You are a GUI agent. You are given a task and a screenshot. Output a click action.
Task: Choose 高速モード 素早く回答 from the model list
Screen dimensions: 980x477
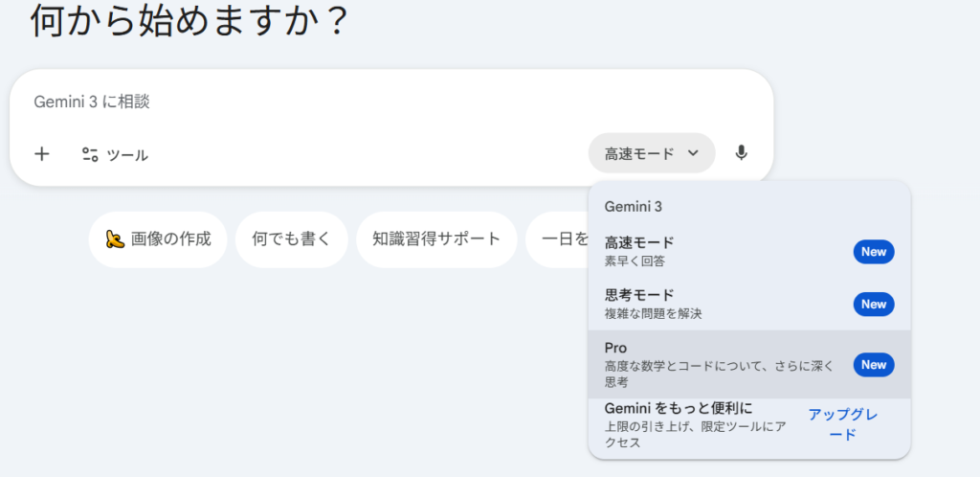tap(670, 251)
